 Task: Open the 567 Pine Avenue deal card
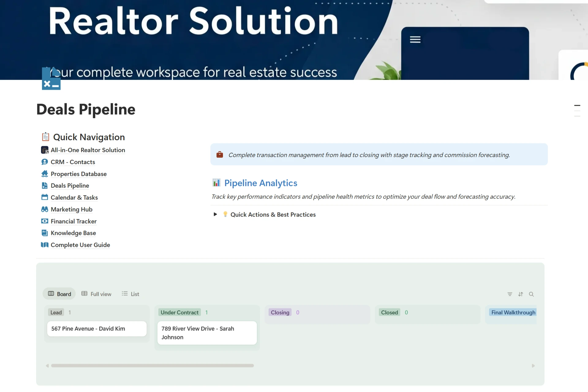tap(97, 329)
